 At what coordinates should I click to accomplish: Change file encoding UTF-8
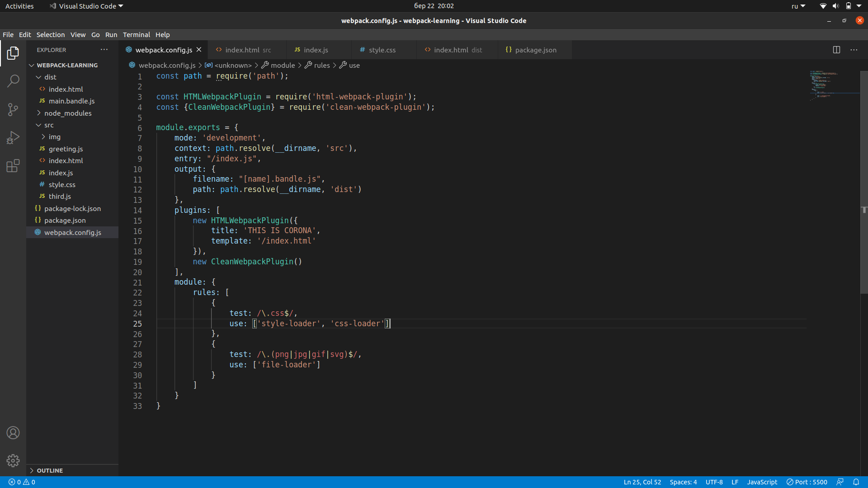[714, 482]
